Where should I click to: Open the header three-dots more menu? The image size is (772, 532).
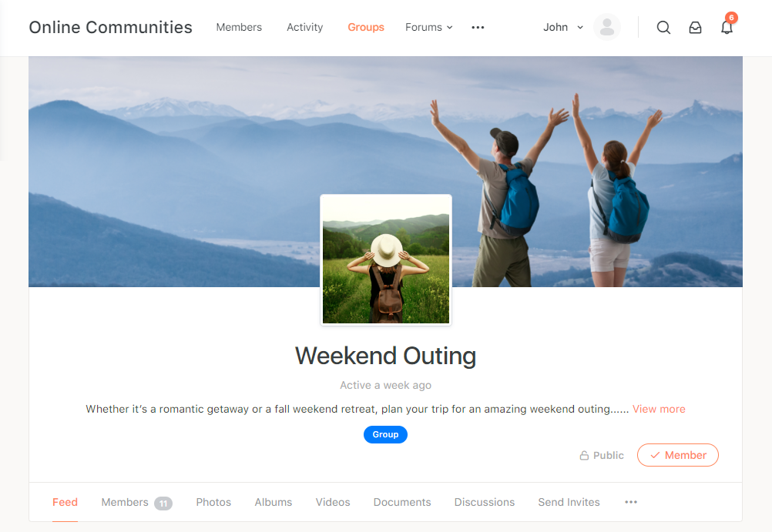(x=478, y=28)
